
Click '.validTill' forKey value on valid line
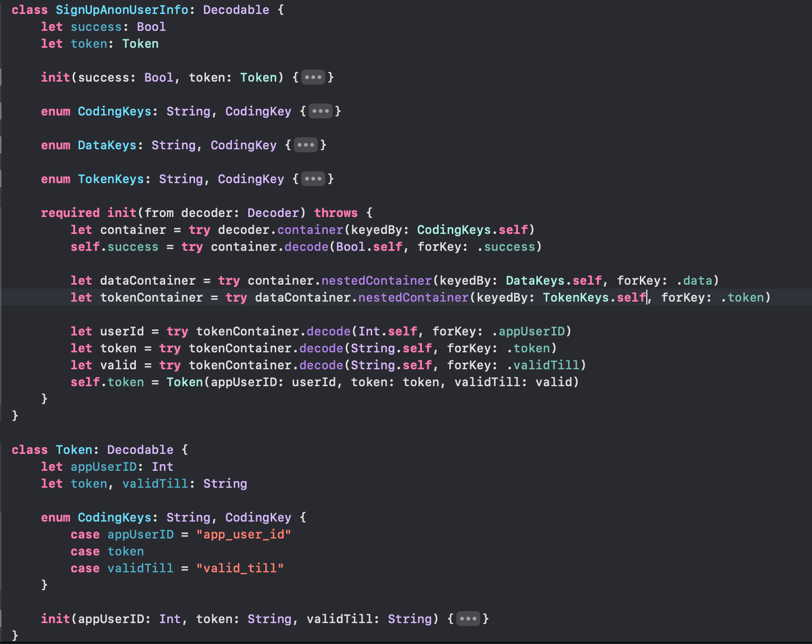pyautogui.click(x=543, y=365)
